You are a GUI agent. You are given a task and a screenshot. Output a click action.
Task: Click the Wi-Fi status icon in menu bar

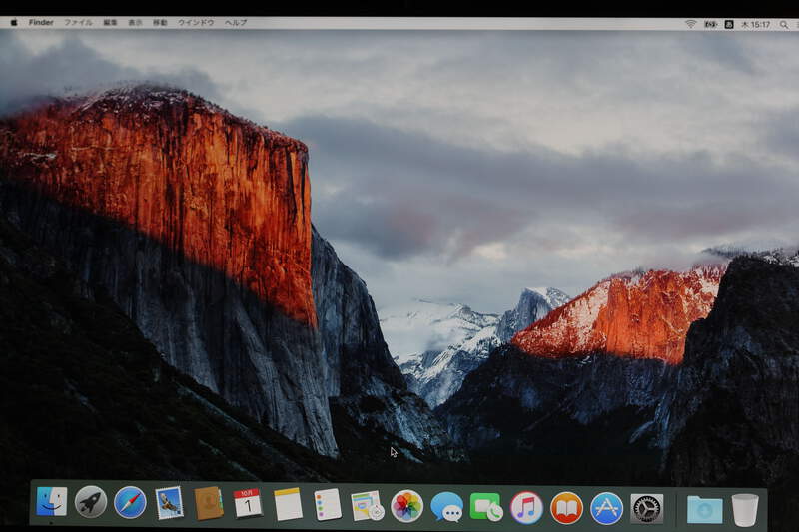tap(690, 24)
